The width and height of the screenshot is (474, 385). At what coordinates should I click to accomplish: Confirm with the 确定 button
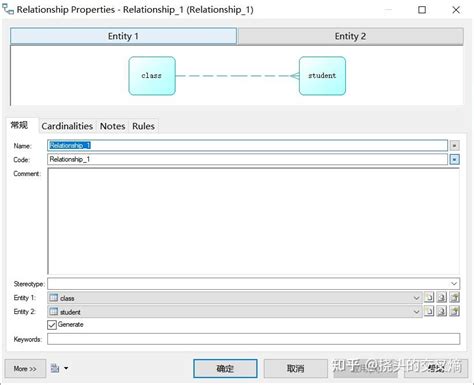point(225,369)
